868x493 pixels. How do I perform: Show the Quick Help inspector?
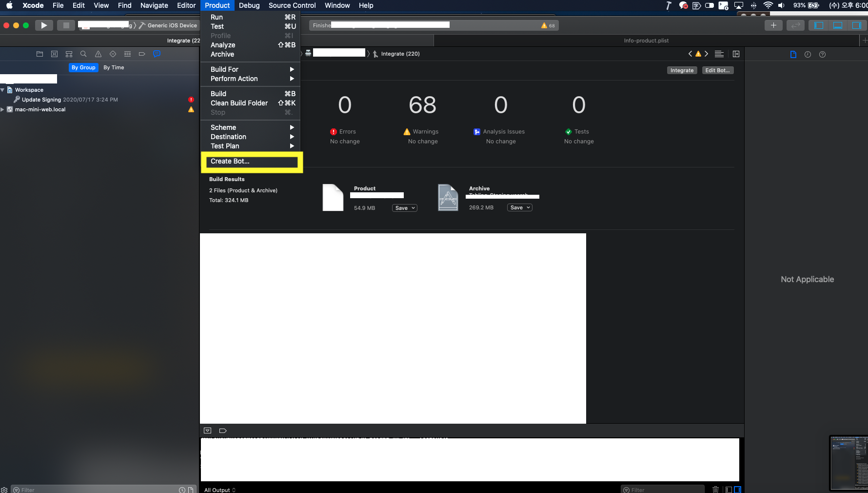pyautogui.click(x=822, y=55)
